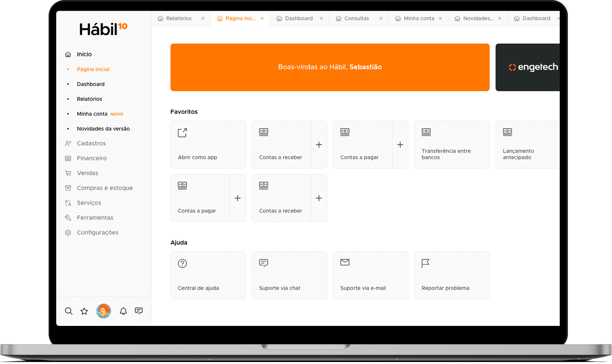Switch to the Minha conta tab

(419, 19)
